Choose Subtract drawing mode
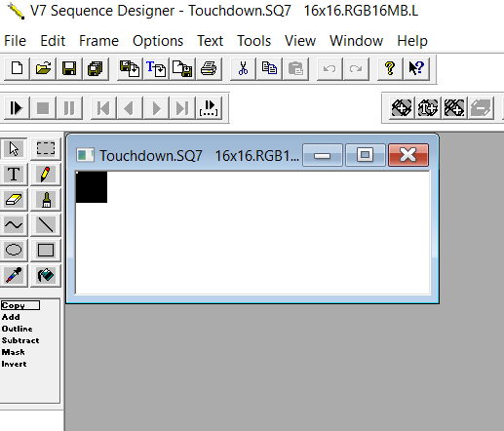The height and width of the screenshot is (431, 504). tap(20, 340)
